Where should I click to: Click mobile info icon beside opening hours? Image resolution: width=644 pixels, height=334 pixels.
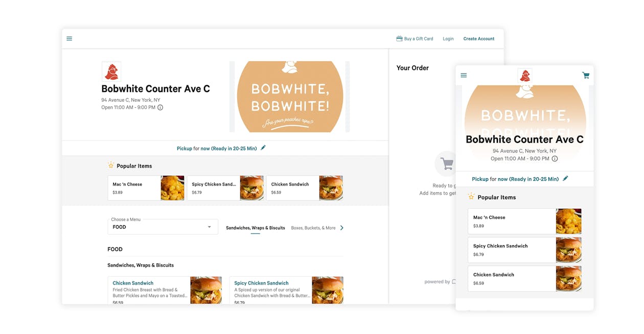[555, 158]
